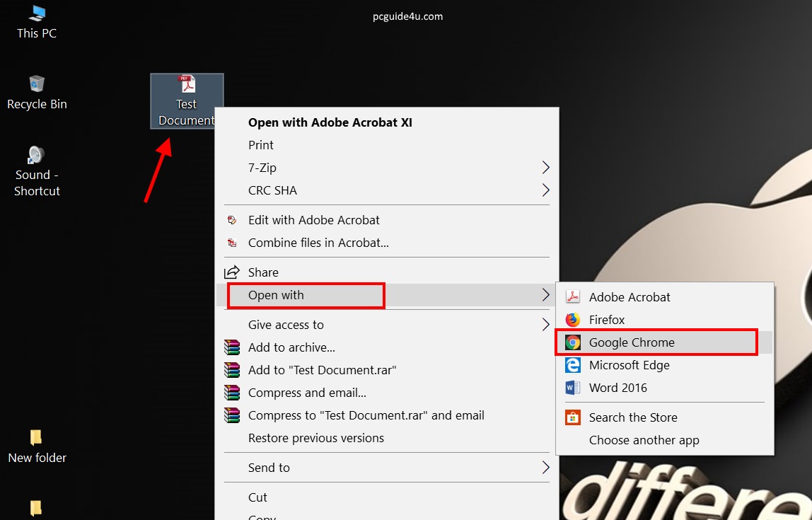Click WinRAR icon next to Add to archive
The image size is (812, 520).
pyautogui.click(x=232, y=347)
